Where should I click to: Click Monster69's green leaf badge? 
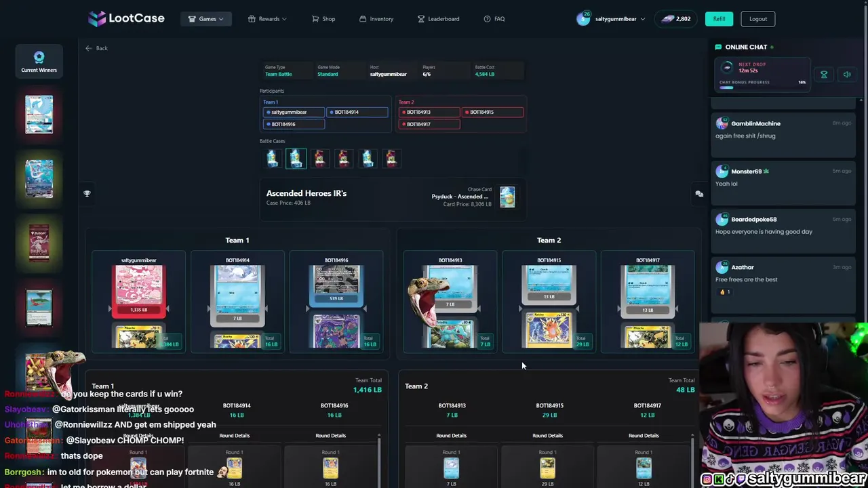(x=766, y=171)
